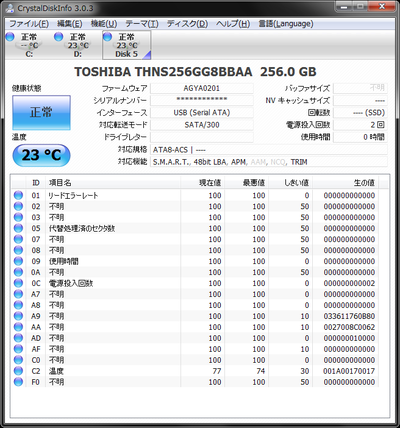
Task: Click status orb for attribute 02
Action: (x=18, y=206)
